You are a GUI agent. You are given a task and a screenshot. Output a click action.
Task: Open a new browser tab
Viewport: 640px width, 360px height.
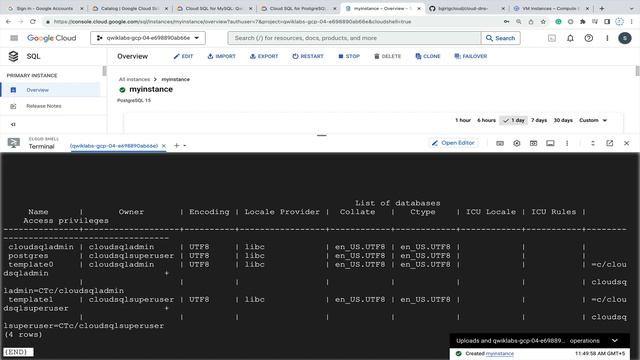(602, 8)
